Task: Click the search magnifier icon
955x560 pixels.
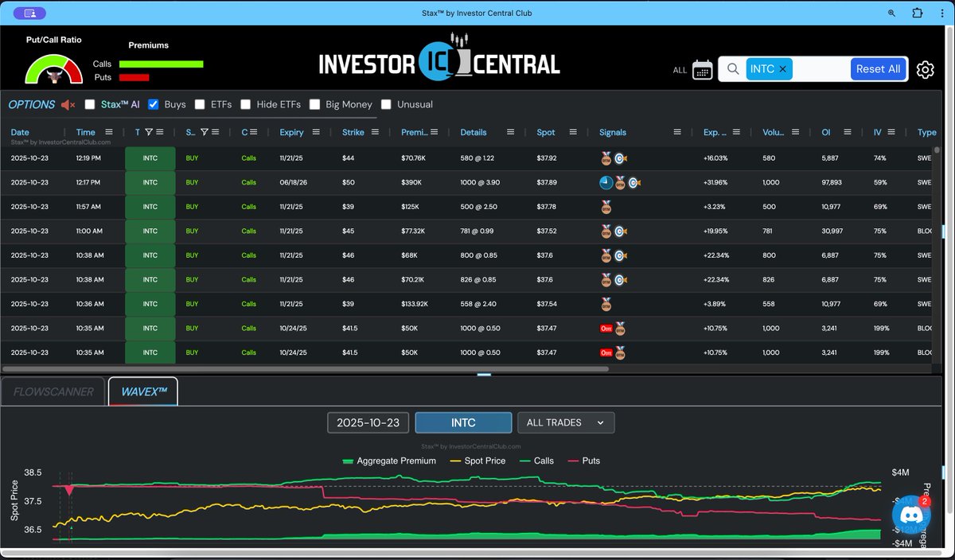Action: (x=733, y=69)
